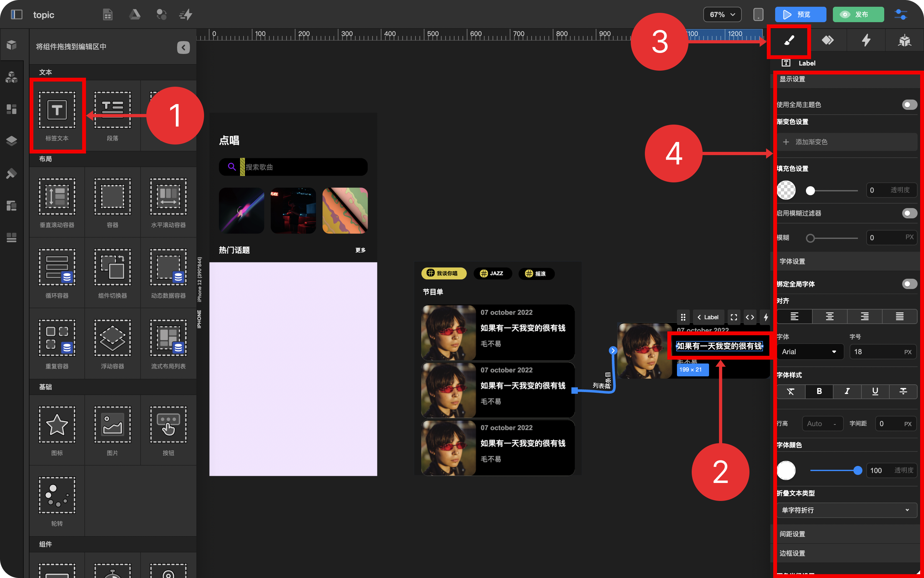The width and height of the screenshot is (924, 578).
Task: Click the 预览 preview button
Action: [x=800, y=14]
